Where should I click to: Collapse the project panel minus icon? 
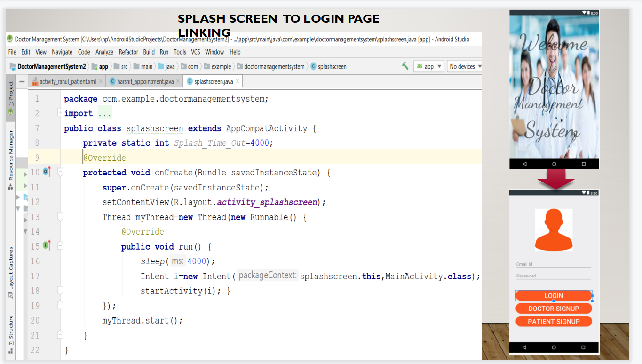pyautogui.click(x=22, y=81)
